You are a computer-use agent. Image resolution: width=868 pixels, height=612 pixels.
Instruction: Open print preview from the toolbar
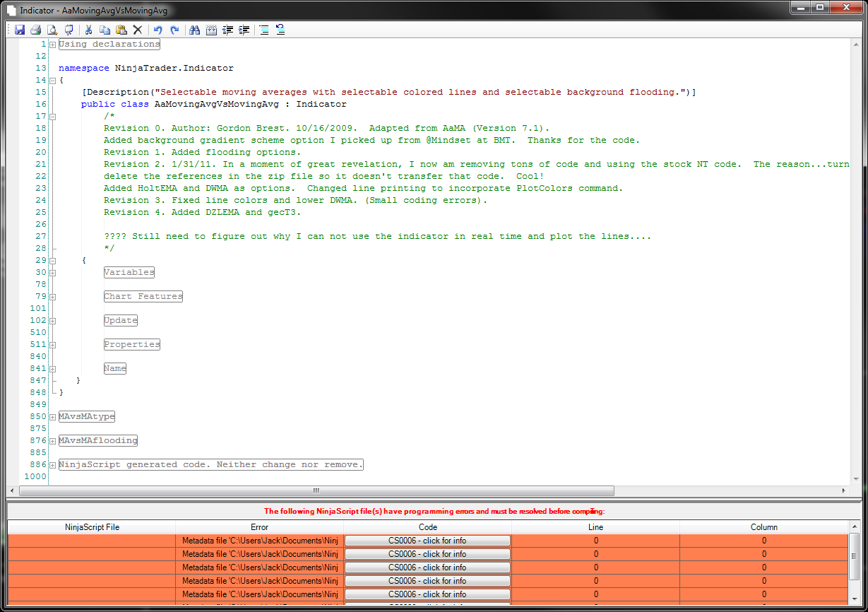point(52,30)
